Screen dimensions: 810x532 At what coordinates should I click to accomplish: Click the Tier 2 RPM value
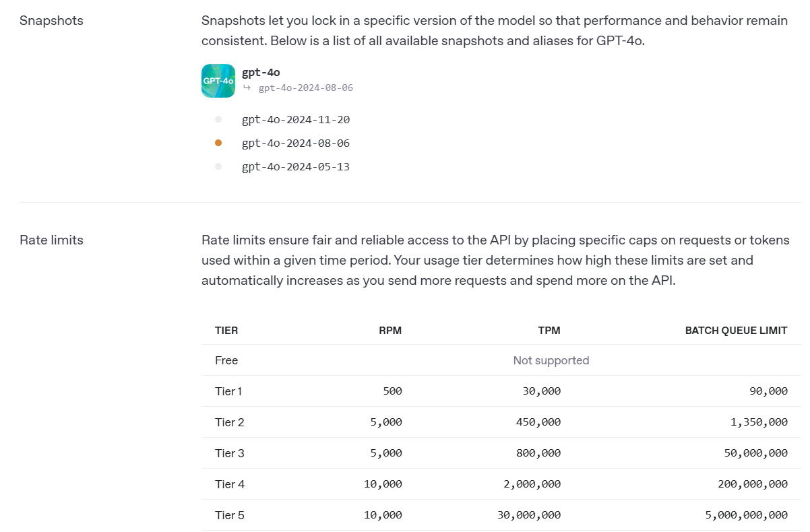coord(387,422)
